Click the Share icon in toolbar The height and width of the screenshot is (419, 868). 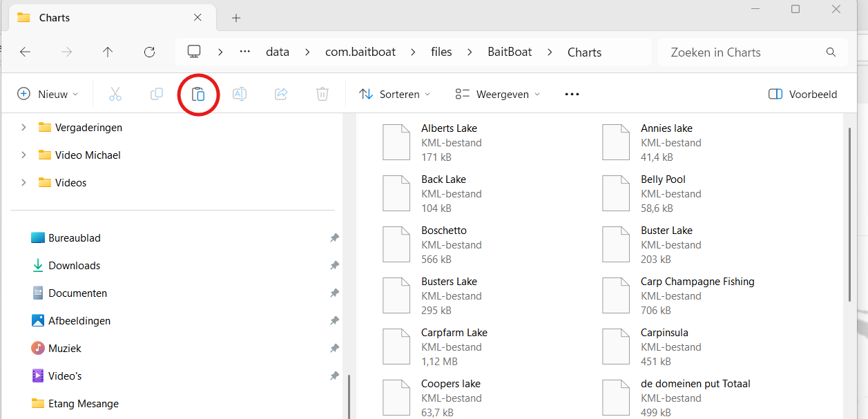pyautogui.click(x=281, y=95)
